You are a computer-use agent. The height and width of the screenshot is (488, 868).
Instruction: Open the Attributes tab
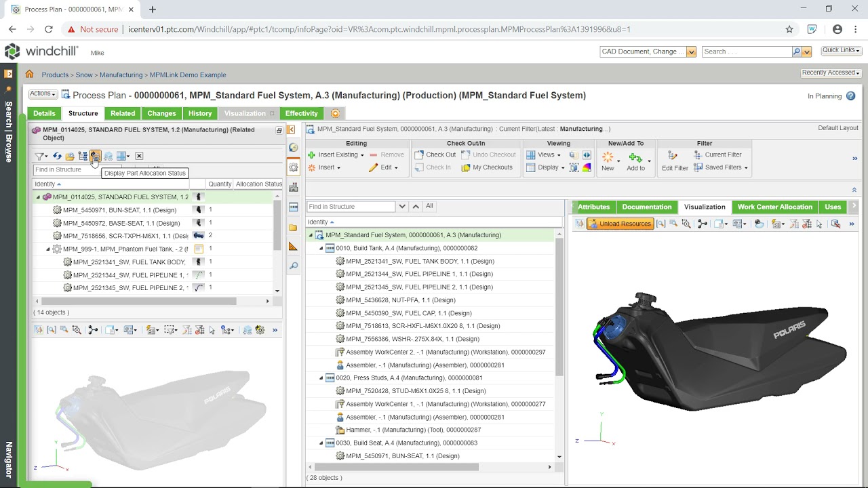[x=594, y=207]
